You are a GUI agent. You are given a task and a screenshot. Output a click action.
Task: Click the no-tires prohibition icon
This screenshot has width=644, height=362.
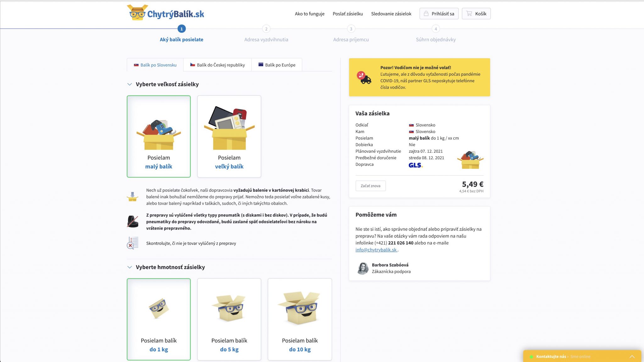(132, 222)
